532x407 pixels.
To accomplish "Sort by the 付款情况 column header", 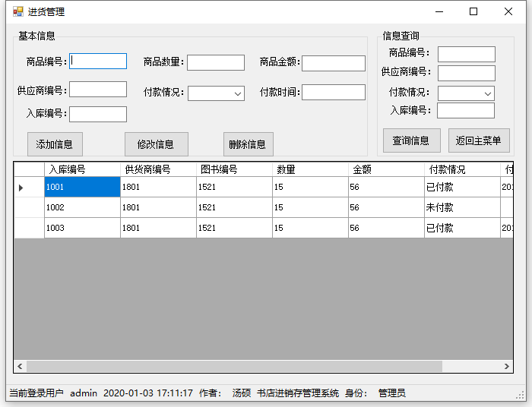I will click(462, 169).
